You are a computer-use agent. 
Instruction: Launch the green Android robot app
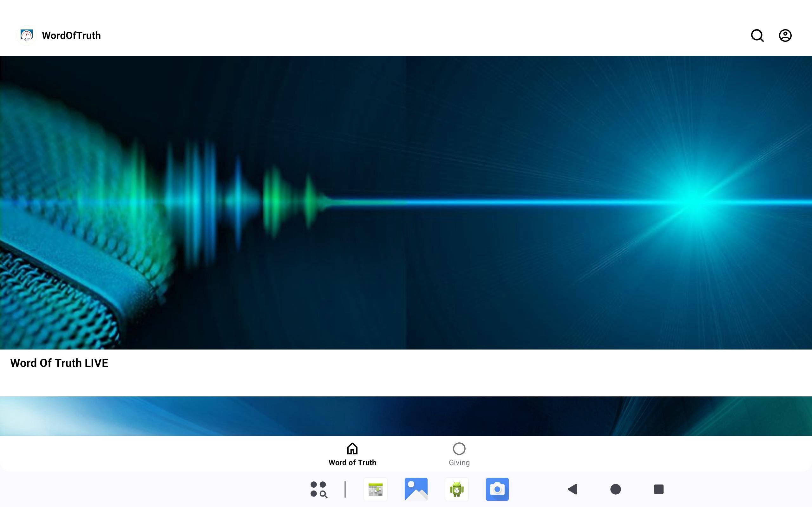tap(456, 489)
